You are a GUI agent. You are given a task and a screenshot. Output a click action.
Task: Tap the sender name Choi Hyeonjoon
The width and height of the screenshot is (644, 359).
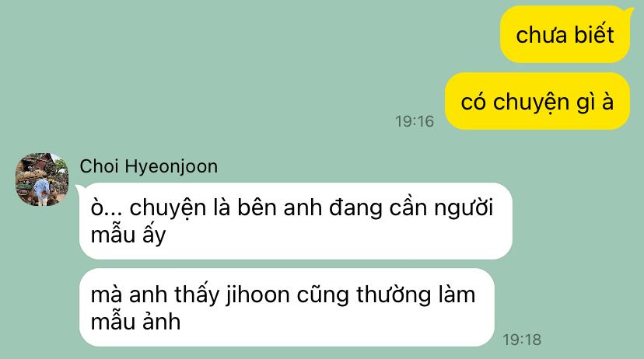coord(149,166)
